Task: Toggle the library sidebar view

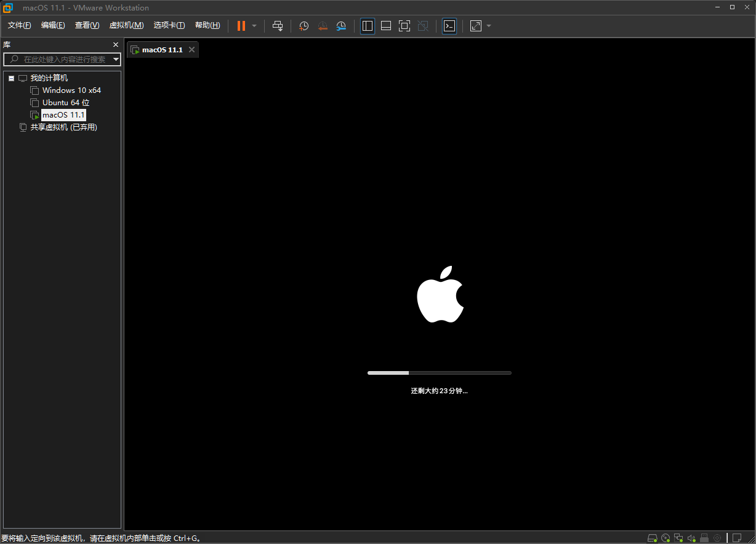Action: (x=368, y=26)
